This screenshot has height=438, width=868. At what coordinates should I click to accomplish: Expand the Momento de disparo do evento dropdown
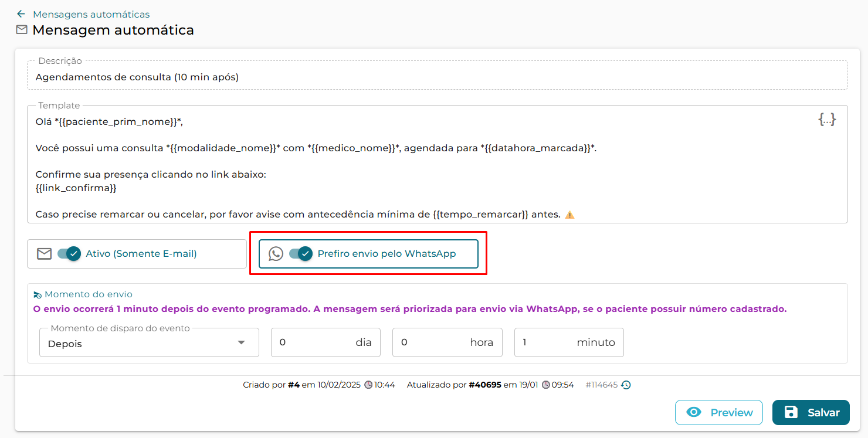[x=149, y=343]
